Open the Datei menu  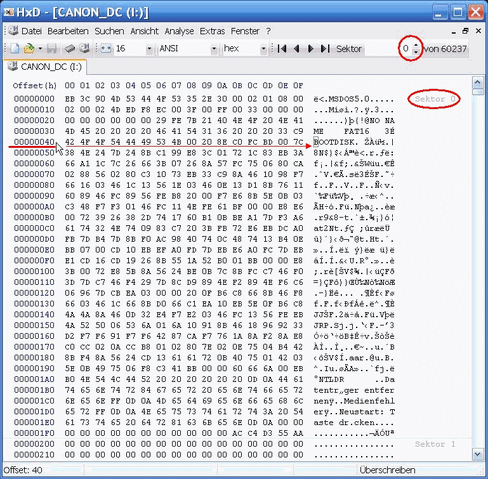point(31,31)
